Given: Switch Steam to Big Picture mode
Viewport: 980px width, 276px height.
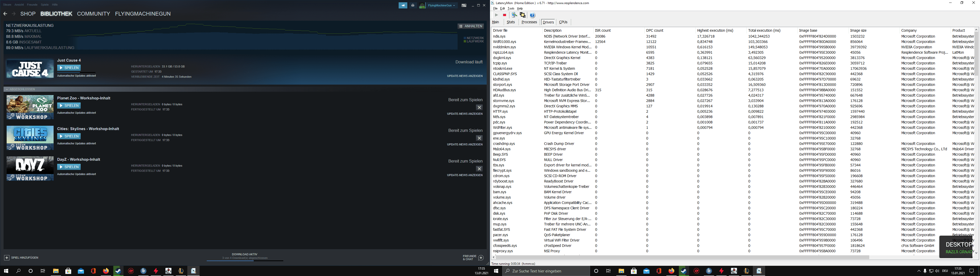Looking at the screenshot, I should coord(464,5).
